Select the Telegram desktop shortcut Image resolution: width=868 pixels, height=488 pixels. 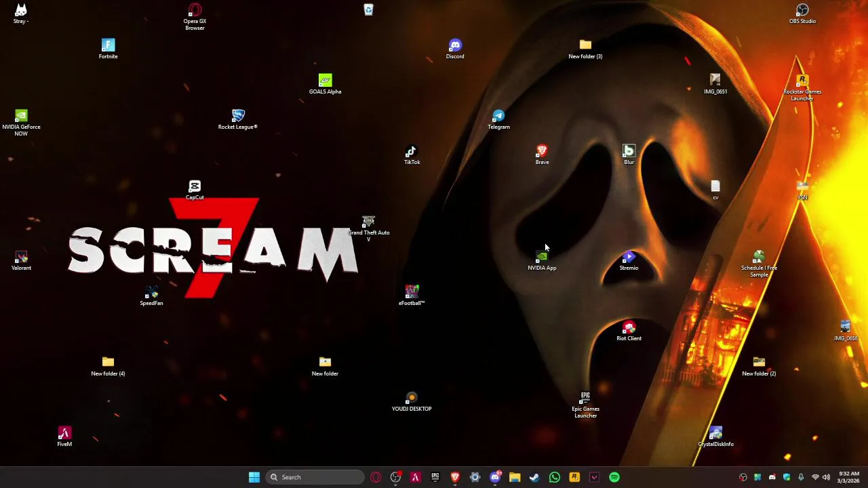498,119
